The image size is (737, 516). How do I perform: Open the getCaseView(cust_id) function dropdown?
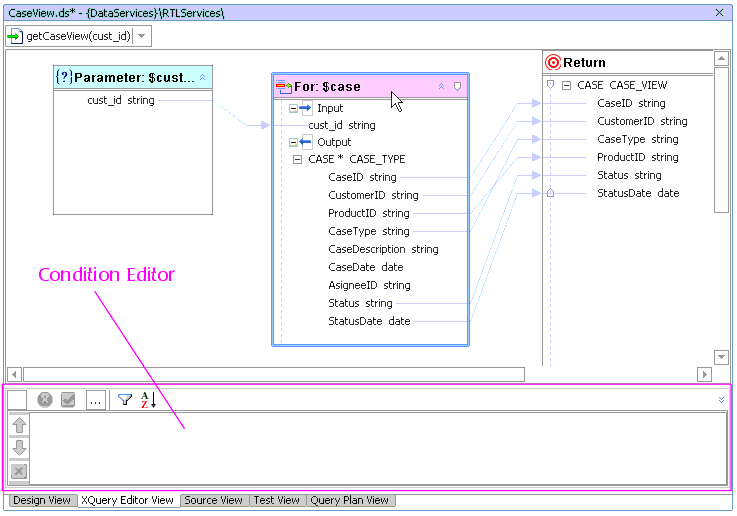[x=141, y=36]
